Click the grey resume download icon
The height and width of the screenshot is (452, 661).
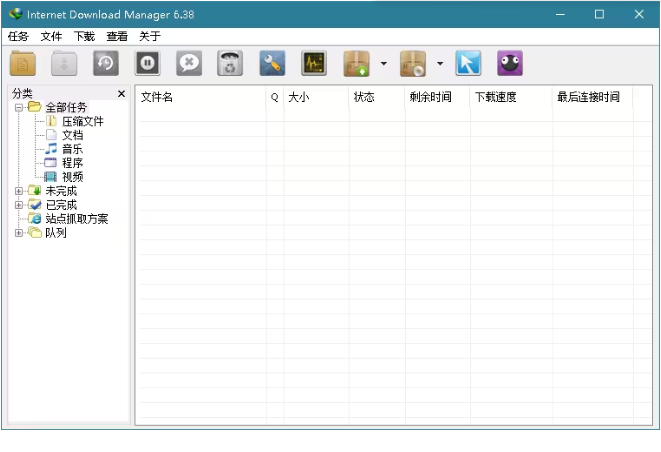click(64, 63)
